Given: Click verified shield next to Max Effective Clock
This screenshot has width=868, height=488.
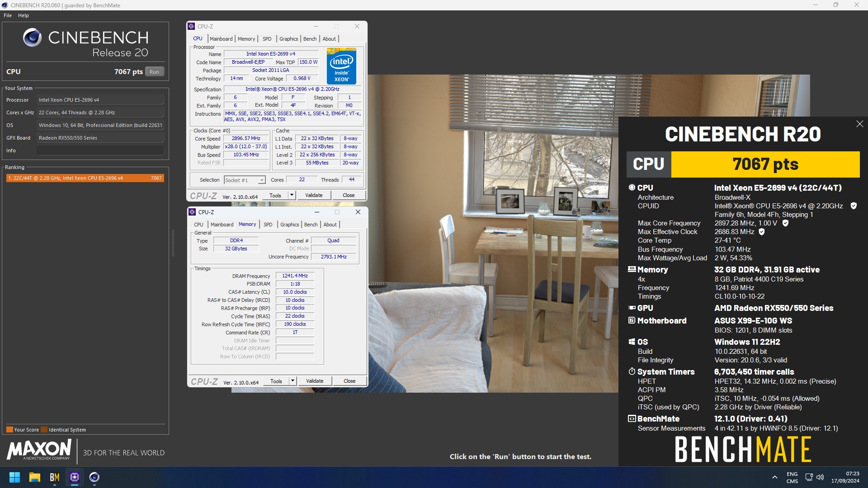Looking at the screenshot, I should tap(762, 232).
